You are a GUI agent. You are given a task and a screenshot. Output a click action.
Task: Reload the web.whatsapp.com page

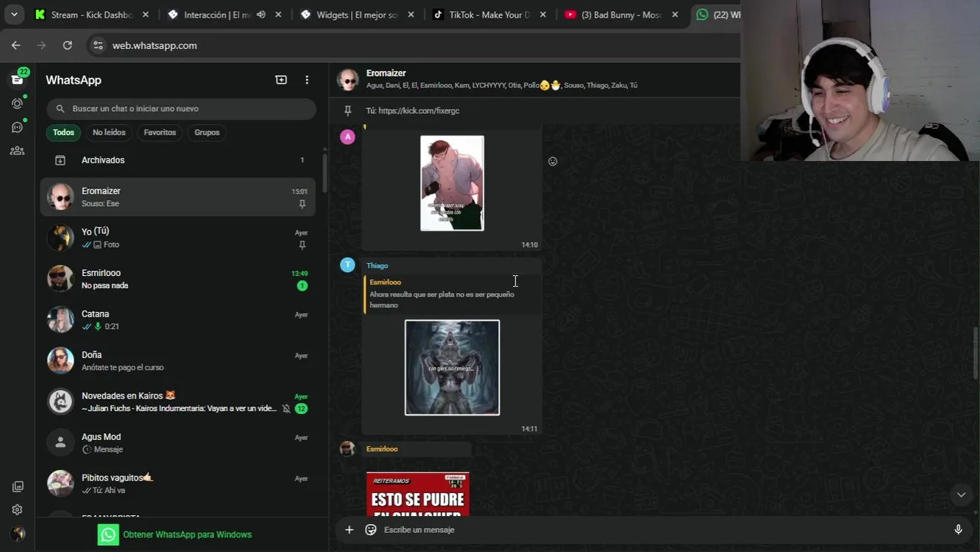point(67,45)
